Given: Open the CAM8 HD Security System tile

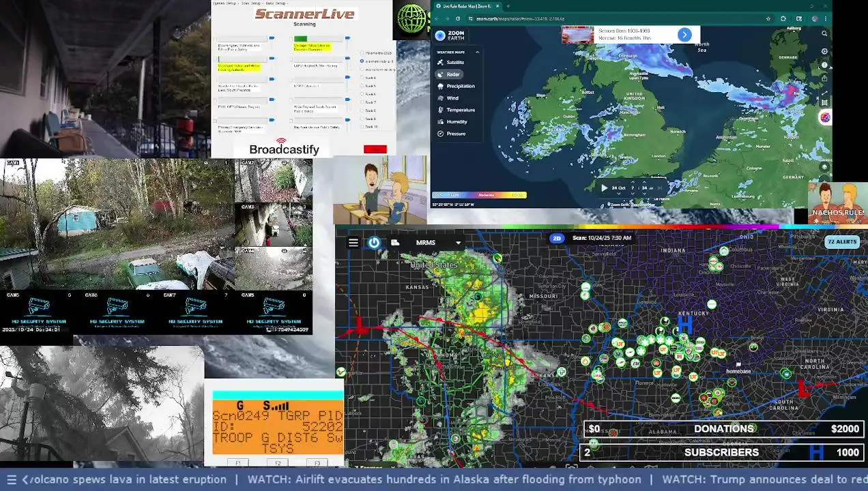Looking at the screenshot, I should click(274, 313).
